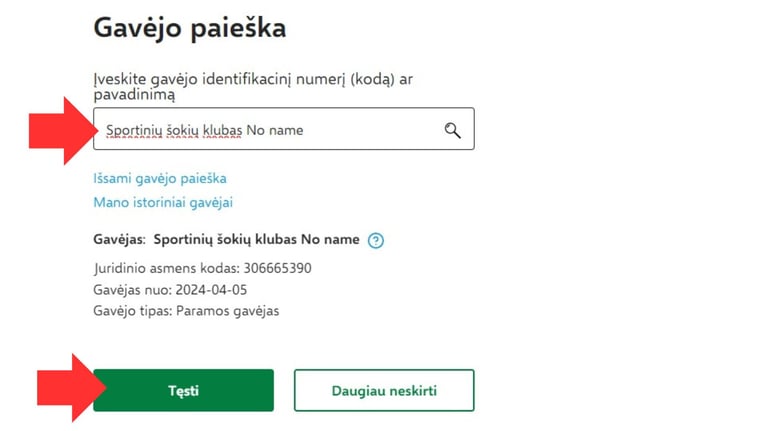Image resolution: width=768 pixels, height=431 pixels.
Task: Click the word pavadinimą in the field label
Action: [134, 95]
